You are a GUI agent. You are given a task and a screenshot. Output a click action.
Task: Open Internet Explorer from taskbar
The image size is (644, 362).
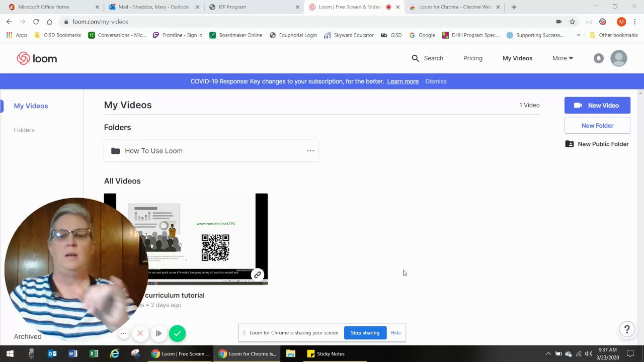(115, 354)
